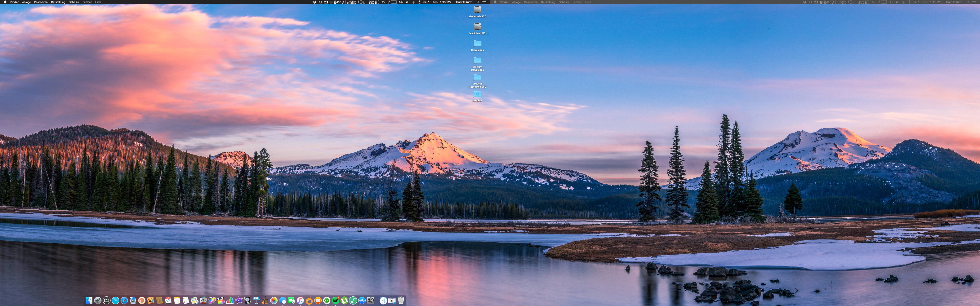Open Bluetooth status menu
The image size is (980, 306).
(413, 2)
